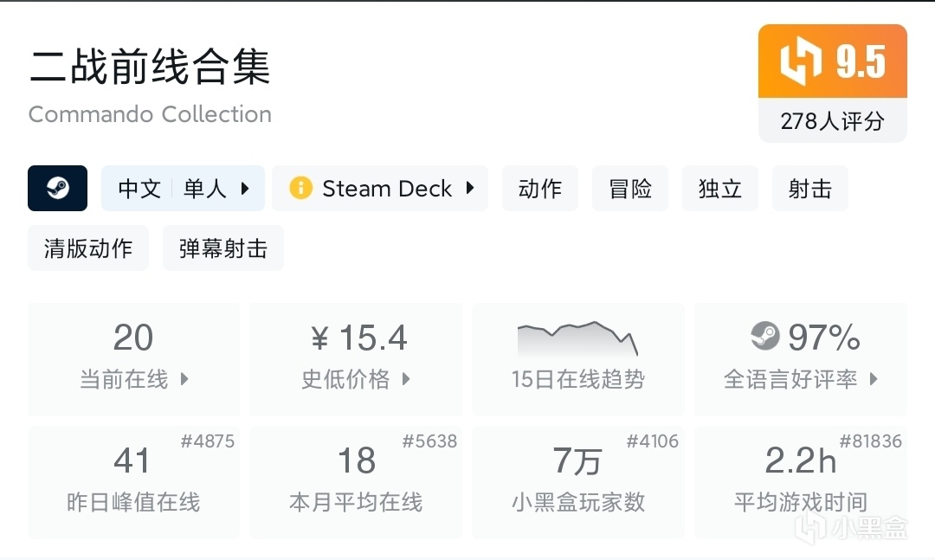Click the orange Xiaoheihe score logo

coord(799,62)
